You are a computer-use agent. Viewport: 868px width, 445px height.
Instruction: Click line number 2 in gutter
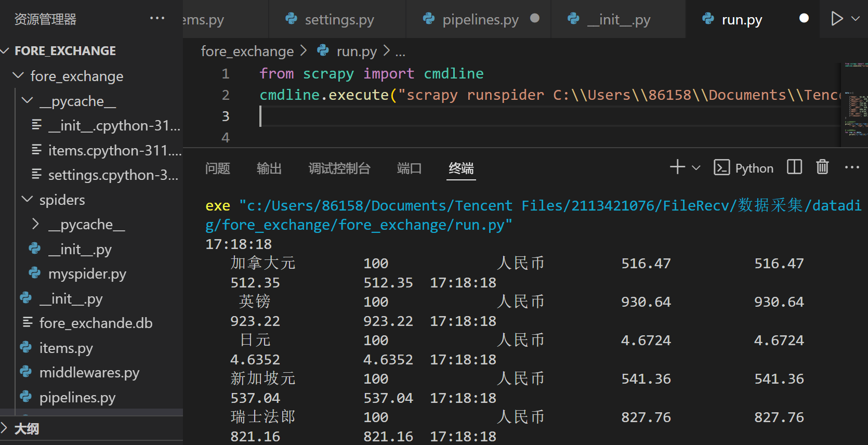226,95
